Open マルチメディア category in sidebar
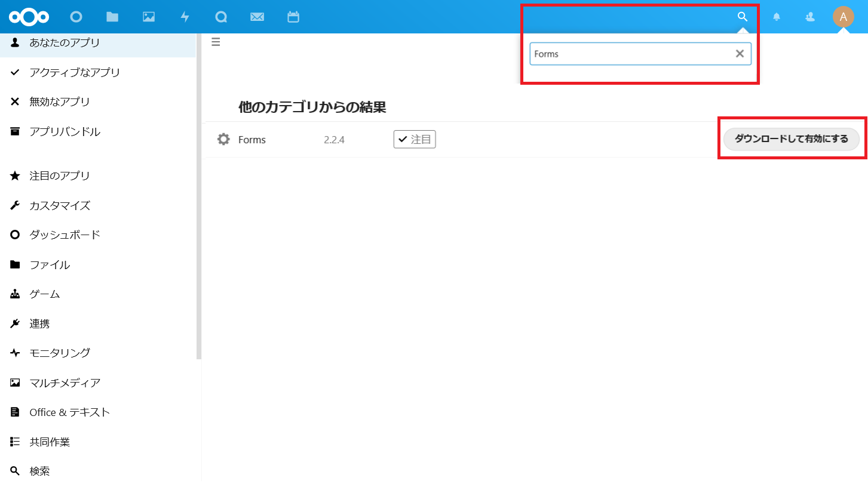Viewport: 868px width, 487px height. click(98, 383)
